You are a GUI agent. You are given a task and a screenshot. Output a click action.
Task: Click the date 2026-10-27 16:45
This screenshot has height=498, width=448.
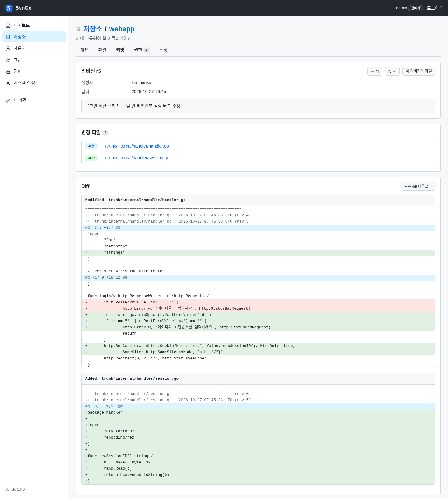[x=149, y=92]
